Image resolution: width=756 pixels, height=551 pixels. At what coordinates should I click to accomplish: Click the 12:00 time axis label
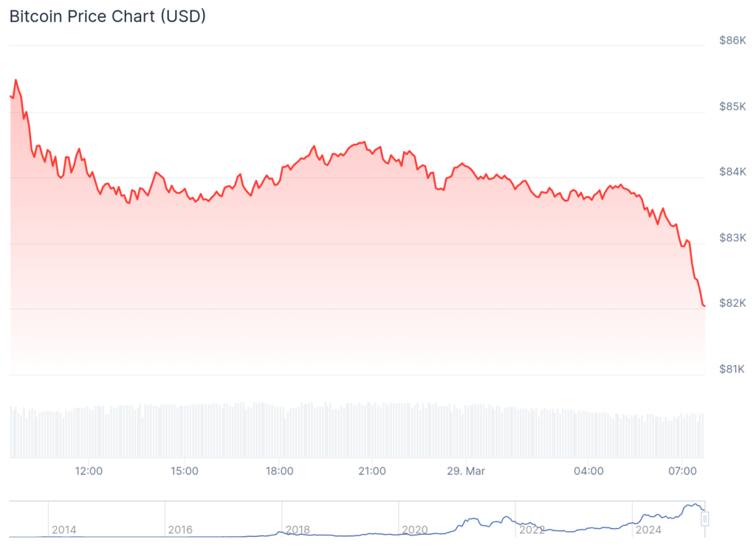pos(89,471)
